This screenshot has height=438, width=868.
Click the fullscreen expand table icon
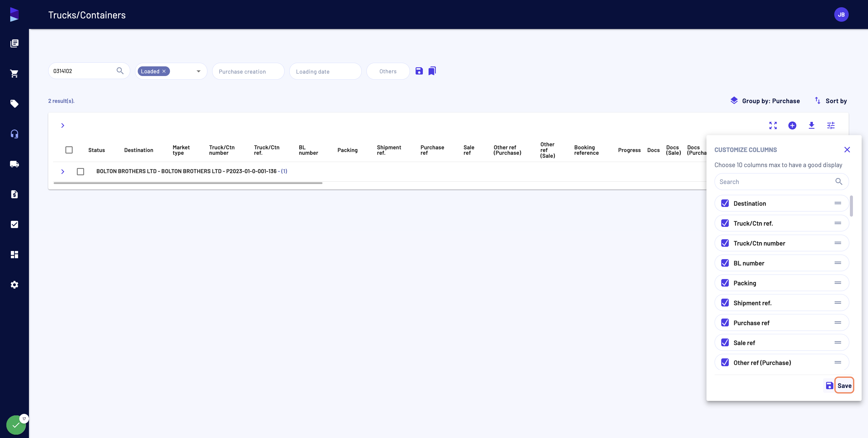tap(773, 125)
